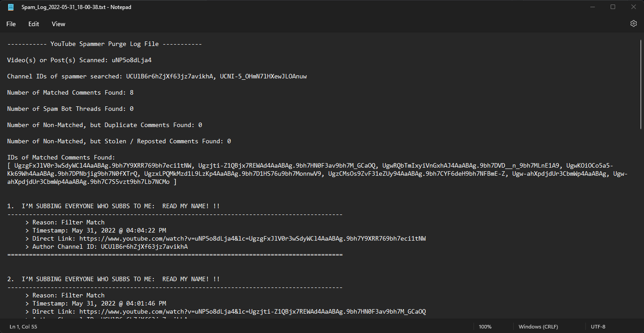Click the YouTube Spammer Purge Log File heading
Image resolution: width=644 pixels, height=333 pixels.
105,44
